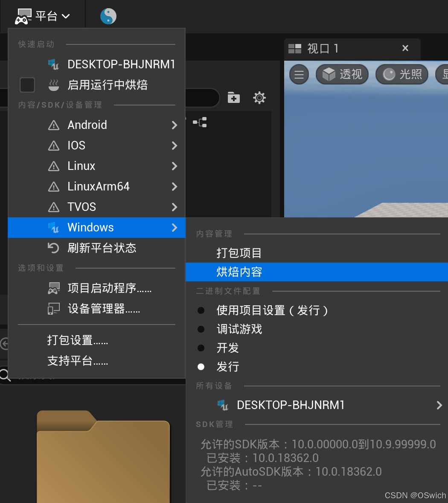Expand the 所有设备 DESKTOP-BHJNRM1 chevron
The width and height of the screenshot is (448, 503).
coord(439,405)
